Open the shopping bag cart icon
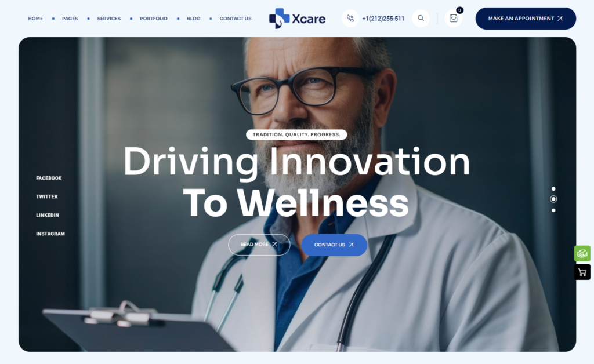The width and height of the screenshot is (594, 364). pos(454,18)
